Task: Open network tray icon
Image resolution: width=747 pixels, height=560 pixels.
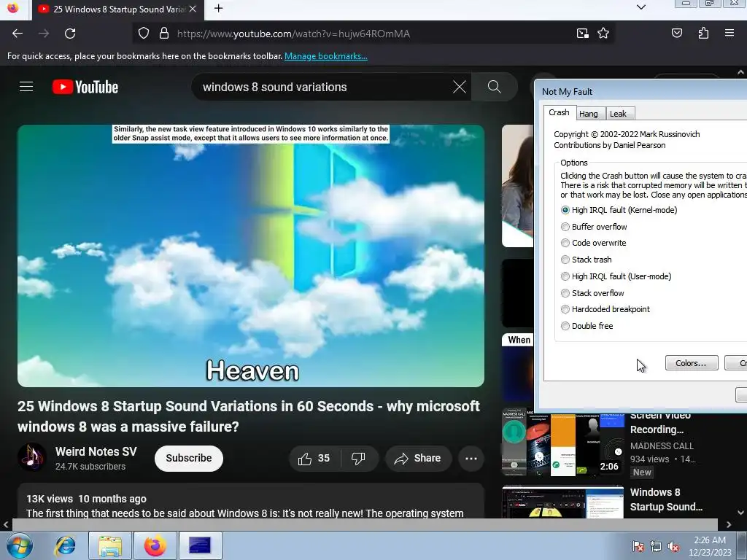Action: 656,547
